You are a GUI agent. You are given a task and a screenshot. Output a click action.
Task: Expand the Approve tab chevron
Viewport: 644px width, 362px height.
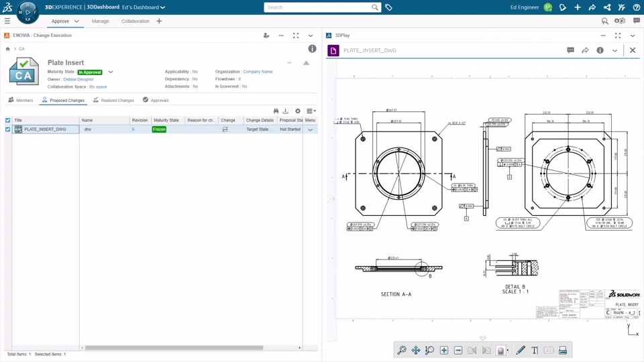click(x=76, y=21)
